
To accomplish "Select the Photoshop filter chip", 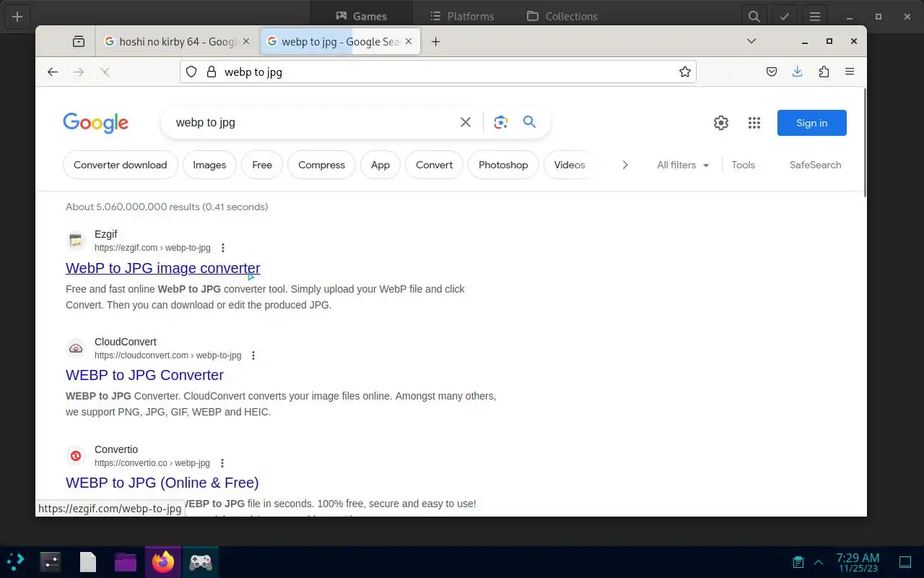I will [503, 165].
